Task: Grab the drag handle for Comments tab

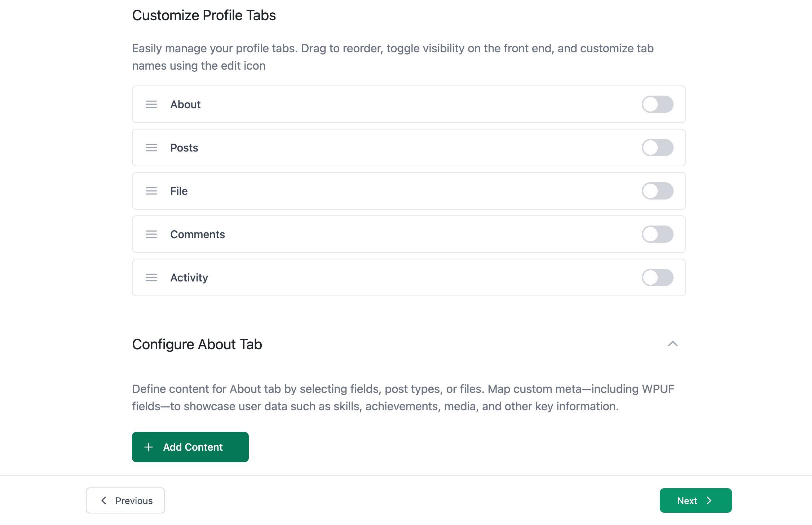Action: click(x=151, y=234)
